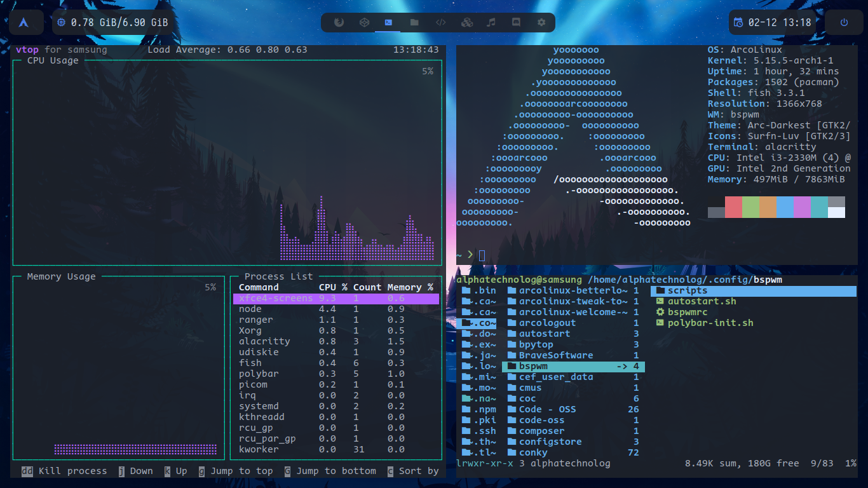868x488 pixels.
Task: Select the active terminal workspace icon
Action: [388, 22]
